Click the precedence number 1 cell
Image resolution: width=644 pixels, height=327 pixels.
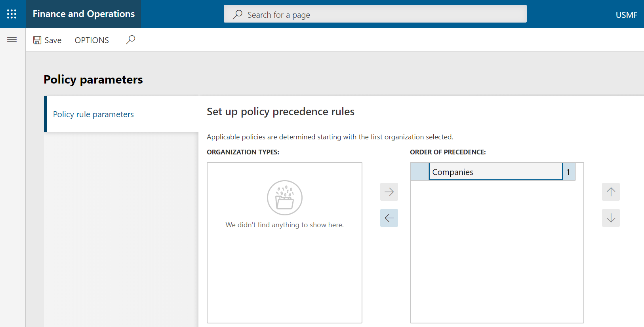pos(568,172)
